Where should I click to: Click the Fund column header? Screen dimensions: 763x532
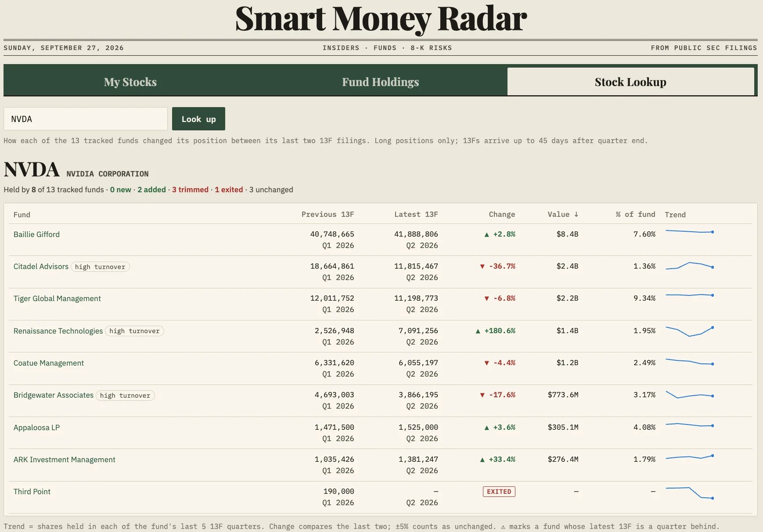(22, 215)
